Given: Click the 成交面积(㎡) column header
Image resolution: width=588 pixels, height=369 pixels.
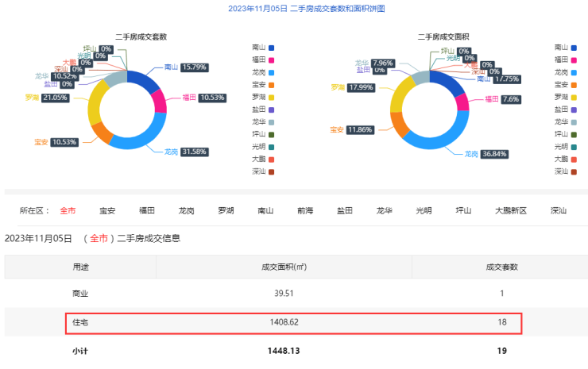Looking at the screenshot, I should click(294, 267).
